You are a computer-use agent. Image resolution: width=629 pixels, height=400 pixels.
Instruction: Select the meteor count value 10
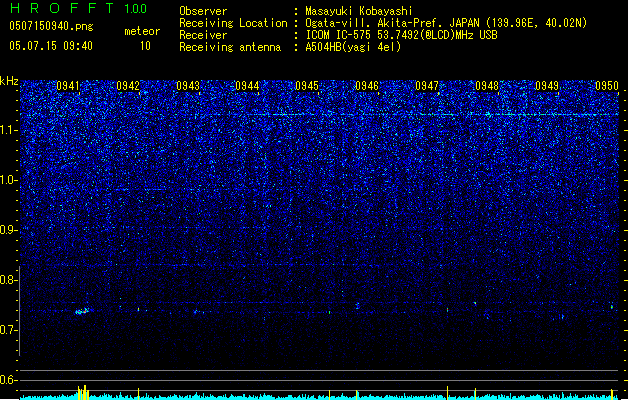[145, 46]
